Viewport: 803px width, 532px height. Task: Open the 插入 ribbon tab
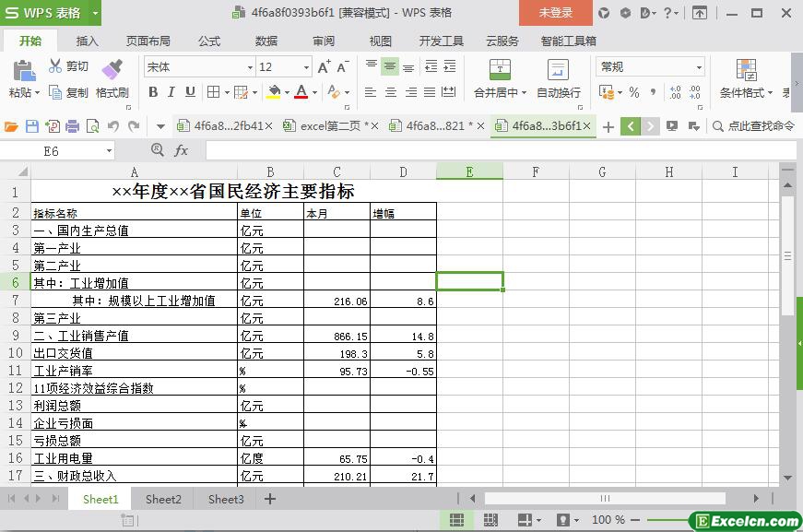[87, 41]
